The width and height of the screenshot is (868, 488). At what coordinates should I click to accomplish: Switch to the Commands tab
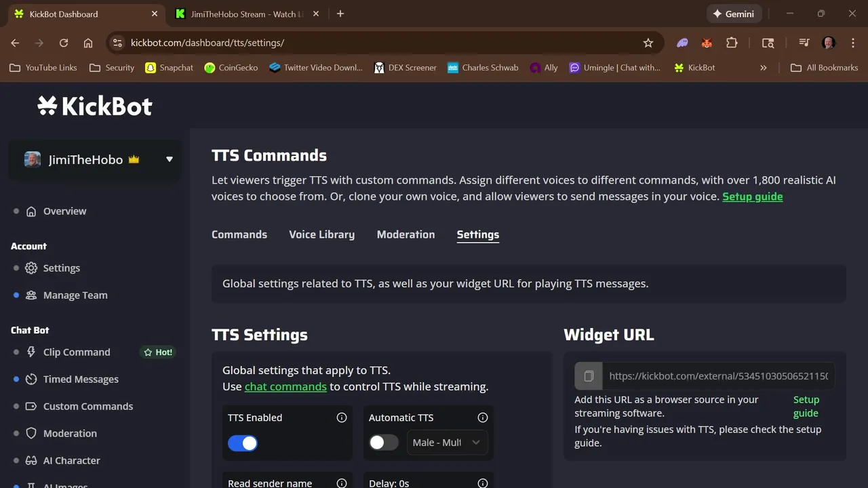coord(239,235)
